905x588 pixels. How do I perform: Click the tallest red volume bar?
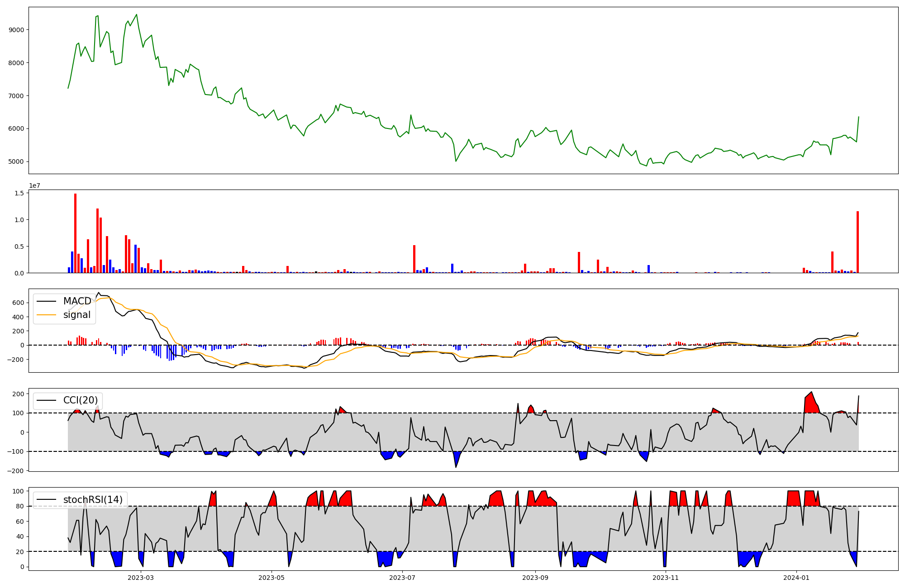click(75, 233)
